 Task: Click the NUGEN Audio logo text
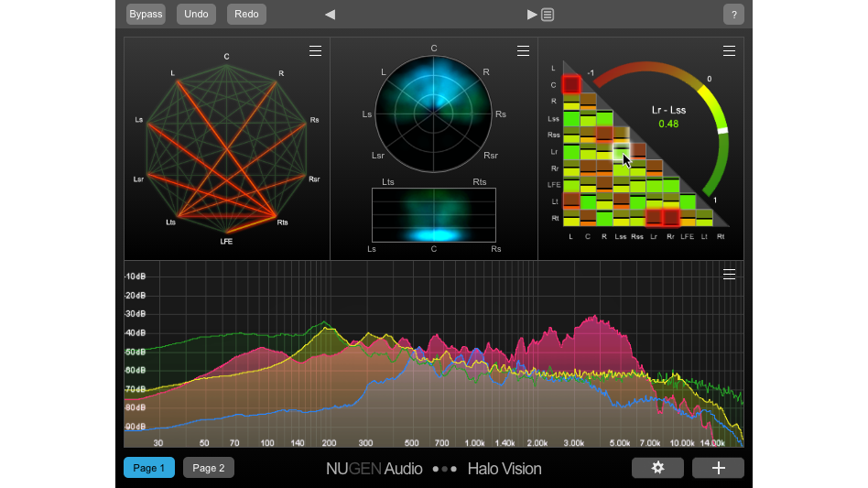tap(374, 469)
